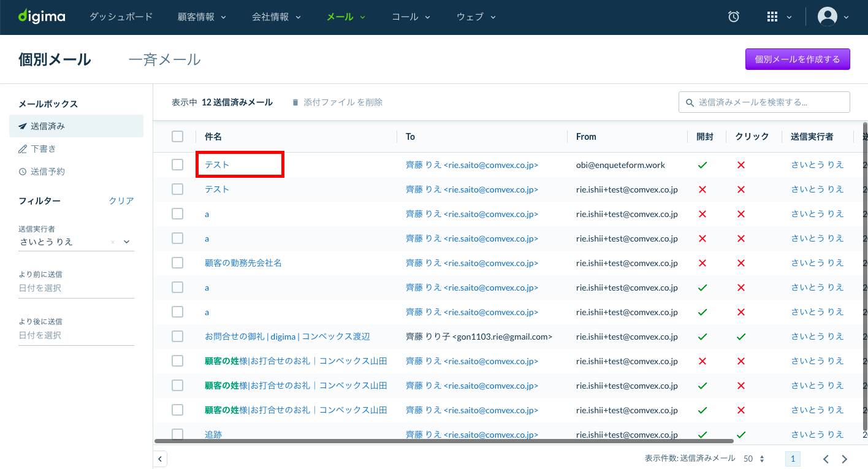868x469 pixels.
Task: Go to the previous page arrow
Action: click(826, 459)
